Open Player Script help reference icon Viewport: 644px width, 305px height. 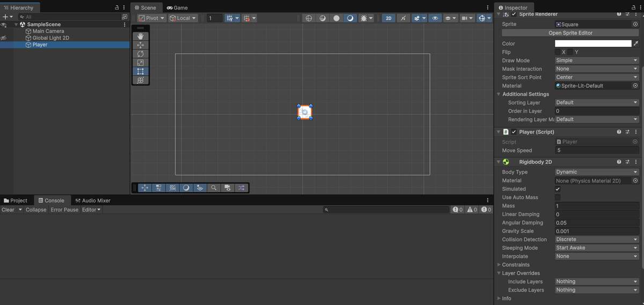tap(619, 132)
